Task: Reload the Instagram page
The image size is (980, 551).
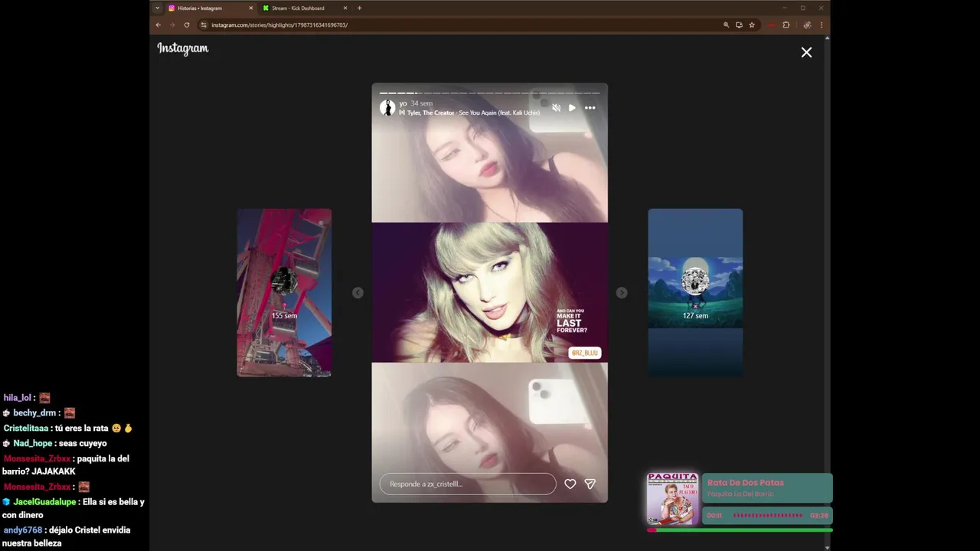Action: [x=186, y=24]
